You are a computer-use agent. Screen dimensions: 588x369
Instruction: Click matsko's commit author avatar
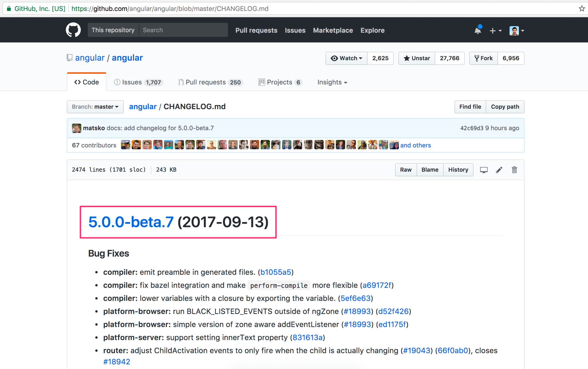[76, 128]
